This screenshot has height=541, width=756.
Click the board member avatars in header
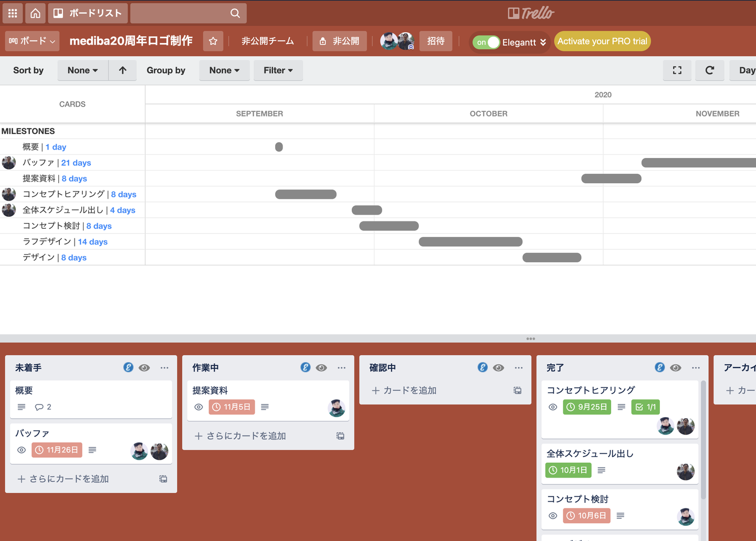point(397,41)
